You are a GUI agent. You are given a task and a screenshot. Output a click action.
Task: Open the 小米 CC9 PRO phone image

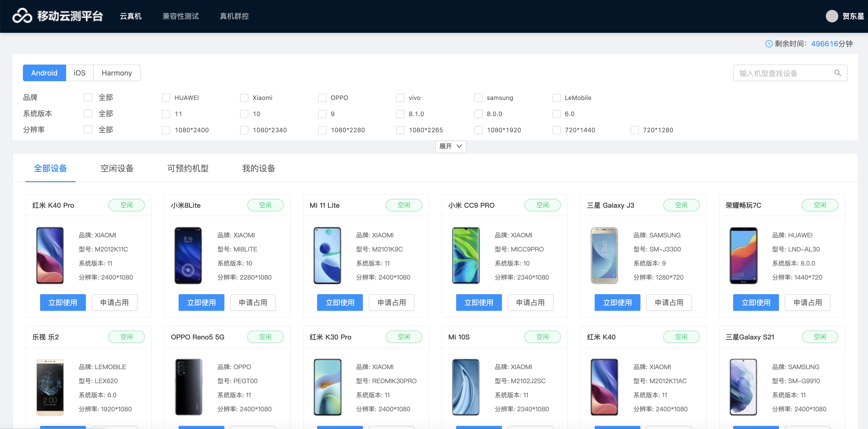coord(466,255)
